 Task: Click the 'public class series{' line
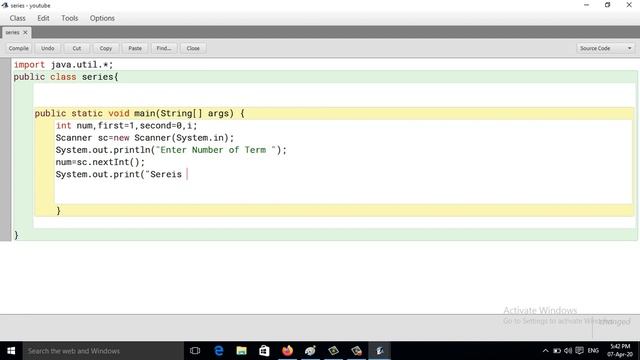66,77
